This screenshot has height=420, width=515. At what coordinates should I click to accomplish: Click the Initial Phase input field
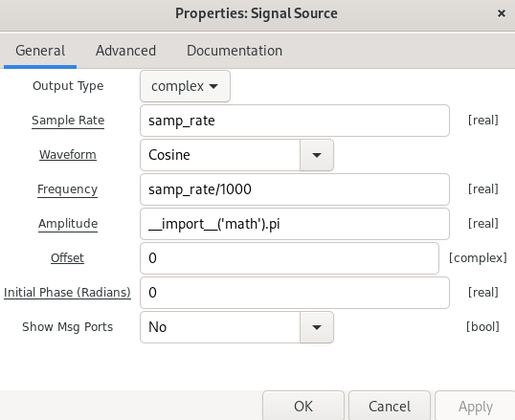pyautogui.click(x=295, y=293)
